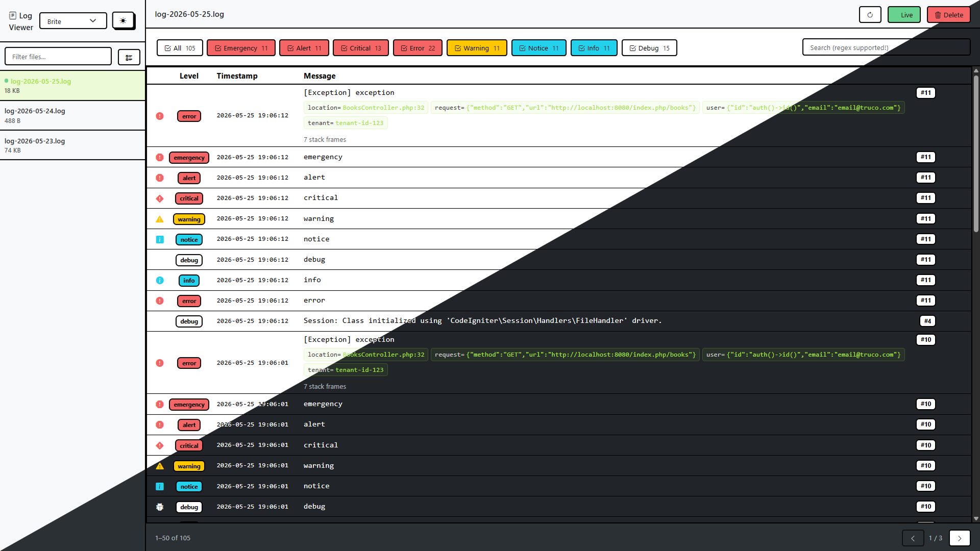Click the Session FileHandler driver message

(482, 321)
